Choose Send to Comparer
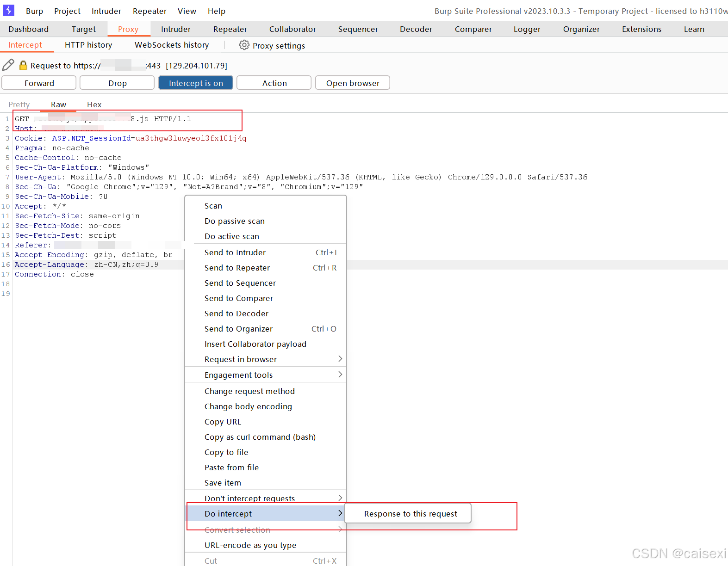728x566 pixels. coord(266,298)
